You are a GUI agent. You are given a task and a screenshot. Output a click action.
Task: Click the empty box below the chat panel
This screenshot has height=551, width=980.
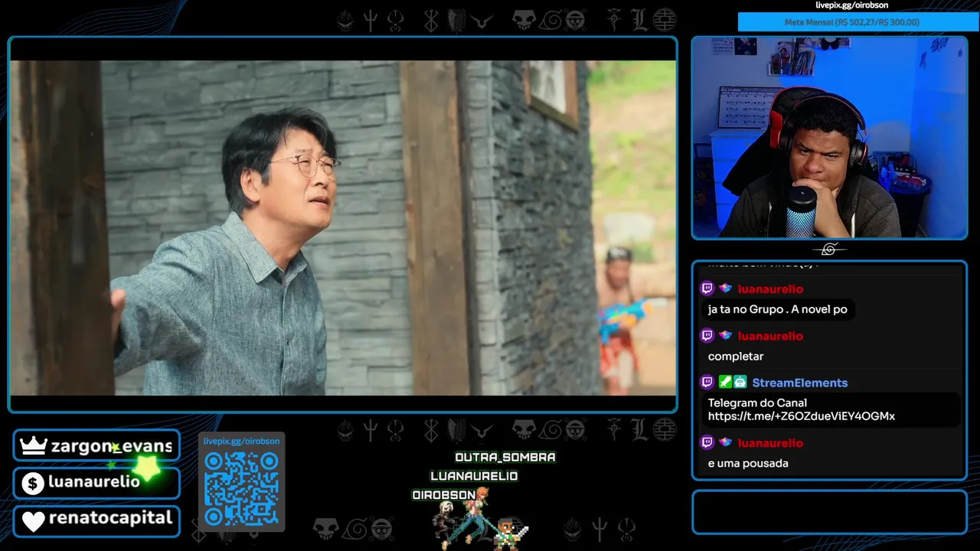coord(829,512)
